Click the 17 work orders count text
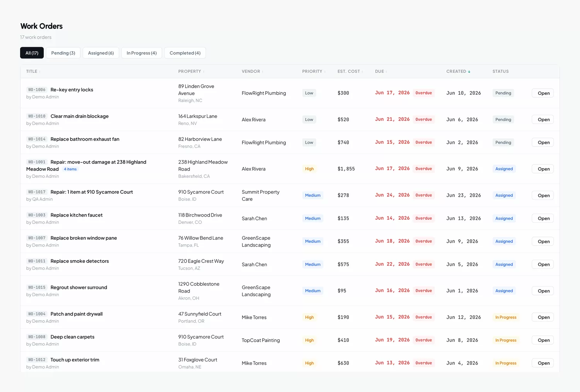The height and width of the screenshot is (392, 580). click(x=36, y=37)
